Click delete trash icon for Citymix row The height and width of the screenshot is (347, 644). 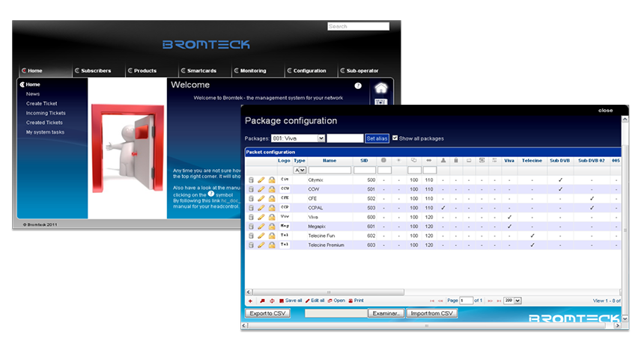pos(251,180)
